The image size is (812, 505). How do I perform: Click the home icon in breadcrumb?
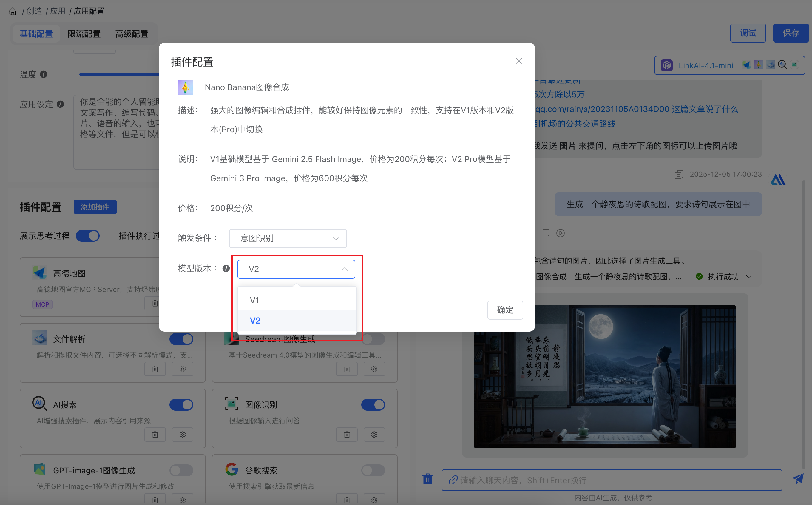[x=12, y=11]
